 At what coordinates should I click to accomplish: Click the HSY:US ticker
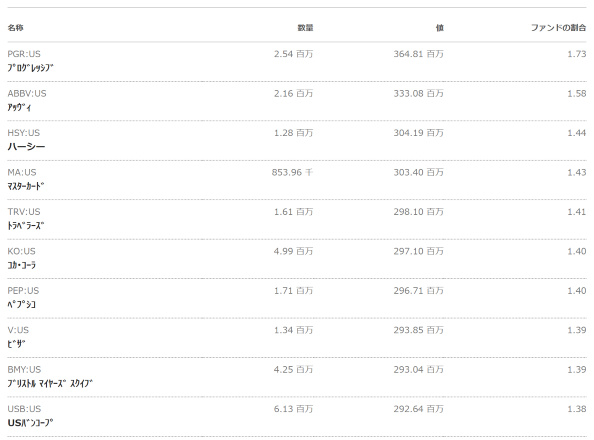point(23,133)
